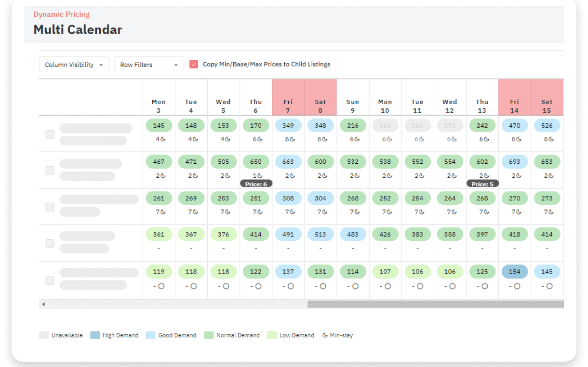This screenshot has width=588, height=367.
Task: Click the min-stay moon icon under 145
Action: tap(162, 139)
